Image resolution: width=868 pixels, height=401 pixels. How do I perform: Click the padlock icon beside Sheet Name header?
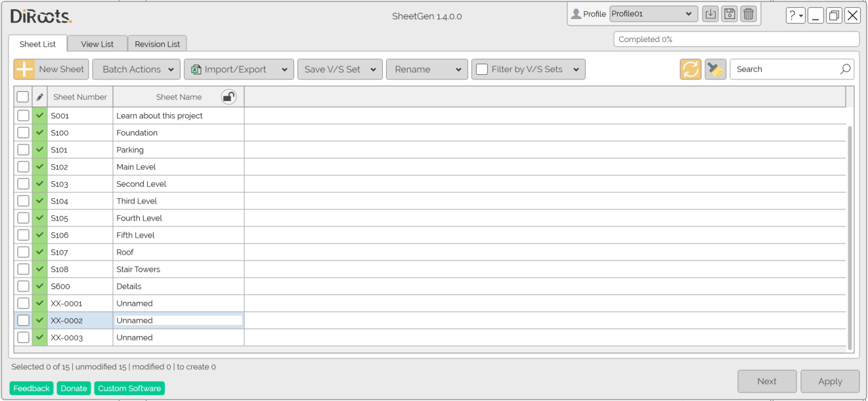tap(228, 96)
